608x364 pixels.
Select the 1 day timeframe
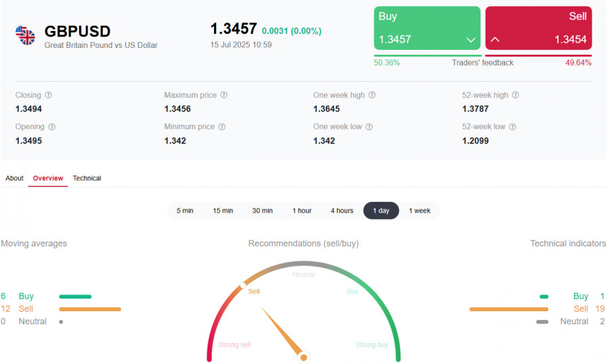381,211
